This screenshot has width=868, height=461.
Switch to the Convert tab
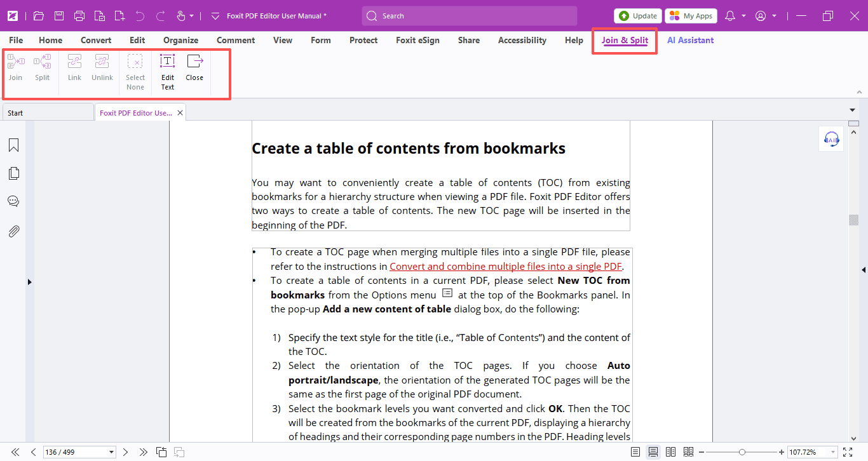[96, 40]
